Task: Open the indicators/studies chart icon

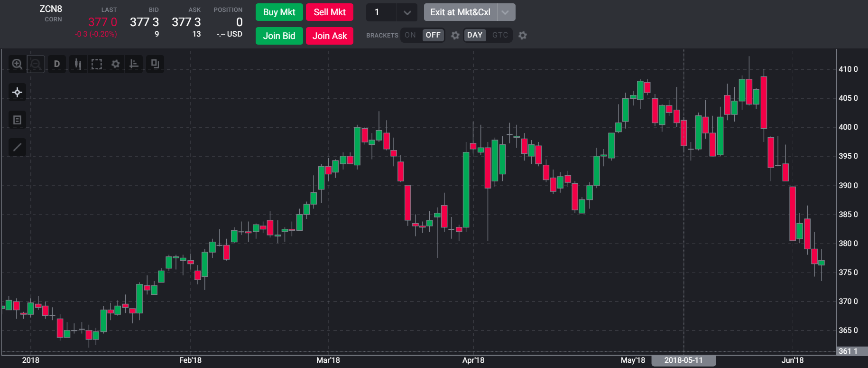Action: [x=134, y=64]
